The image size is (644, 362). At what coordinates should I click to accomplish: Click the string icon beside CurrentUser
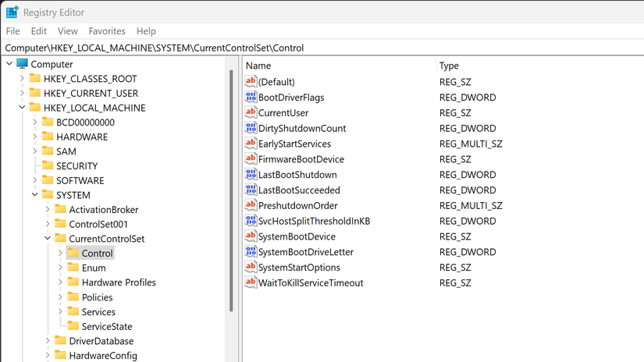(251, 112)
